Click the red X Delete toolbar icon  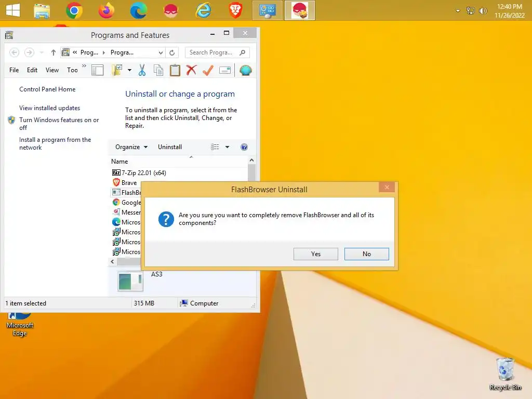(x=191, y=70)
